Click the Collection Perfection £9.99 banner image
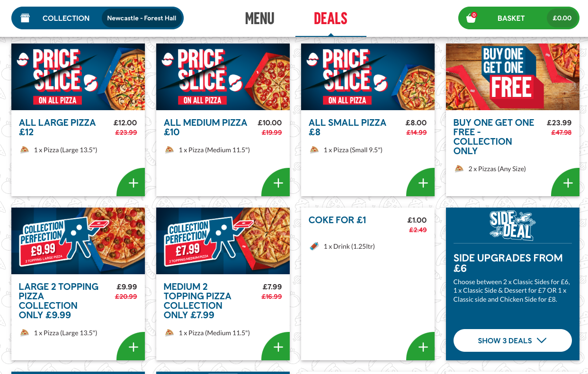 pyautogui.click(x=78, y=241)
